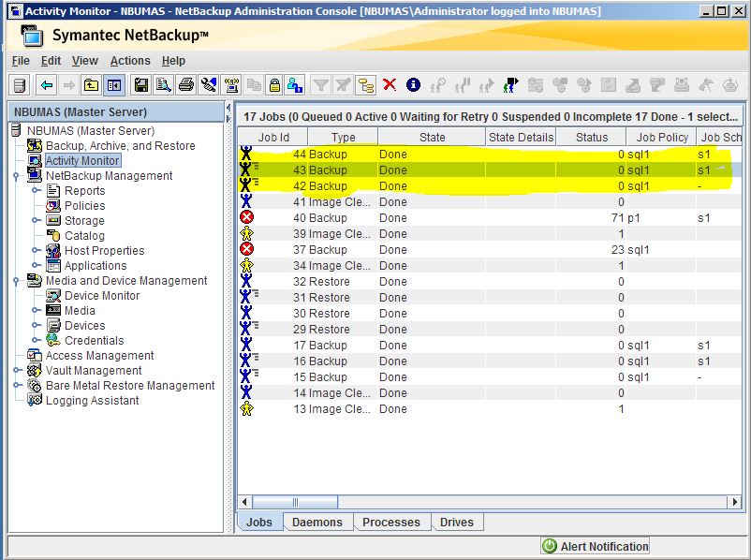Collapse Media and Device Management node
The height and width of the screenshot is (560, 751).
click(16, 281)
